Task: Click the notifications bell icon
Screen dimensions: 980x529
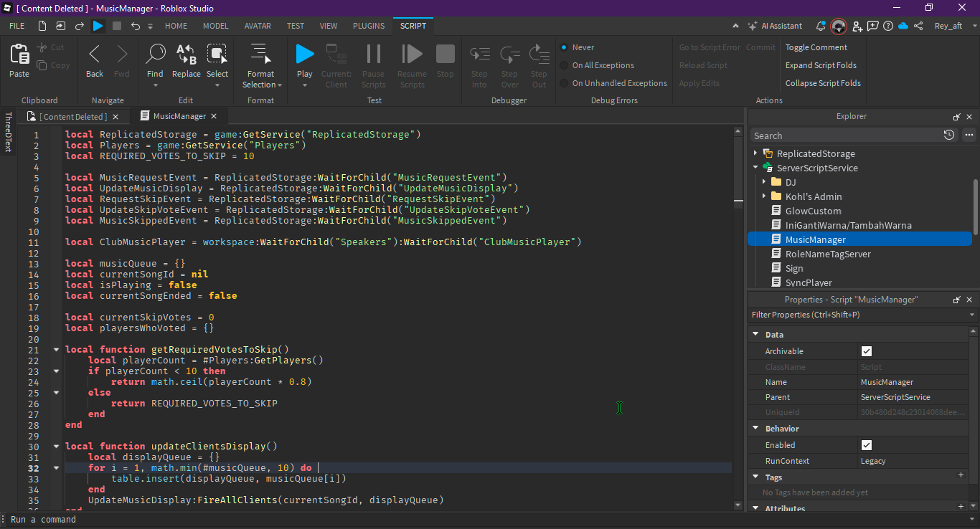Action: (821, 26)
